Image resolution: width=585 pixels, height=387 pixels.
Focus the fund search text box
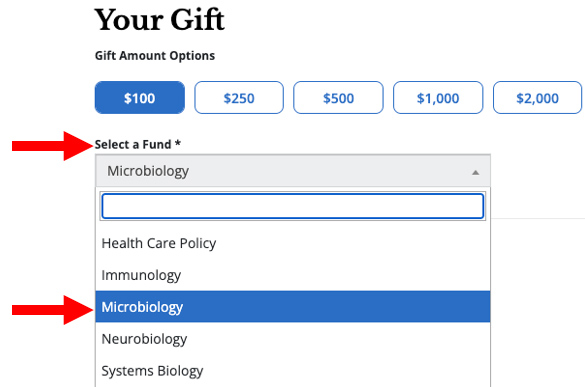293,206
